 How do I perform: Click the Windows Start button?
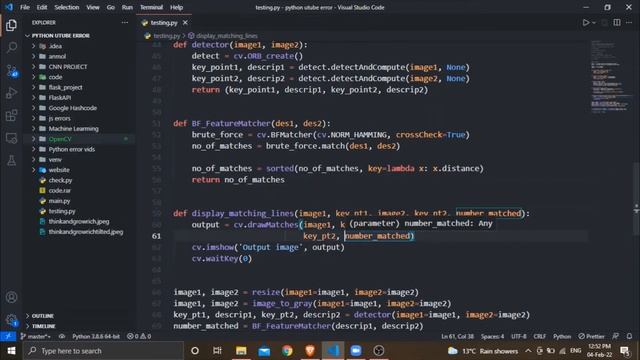click(x=11, y=351)
